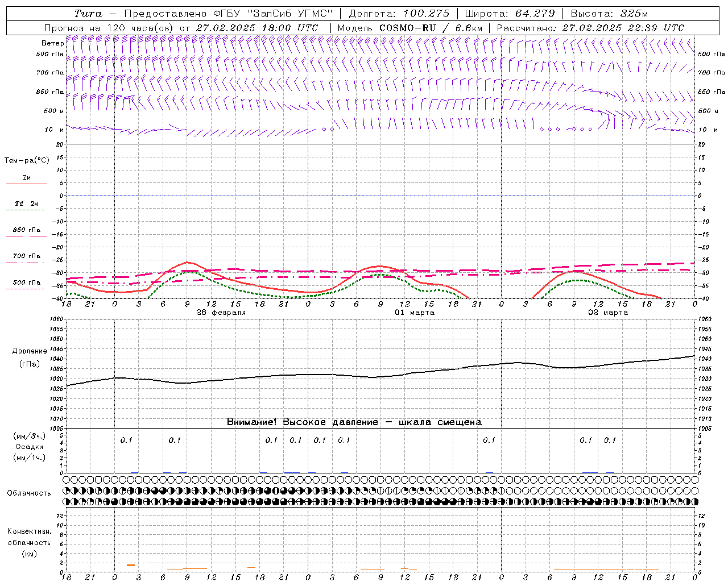Click the "Облачность" cloudiness row label
This screenshot has height=582, width=728.
(x=29, y=493)
